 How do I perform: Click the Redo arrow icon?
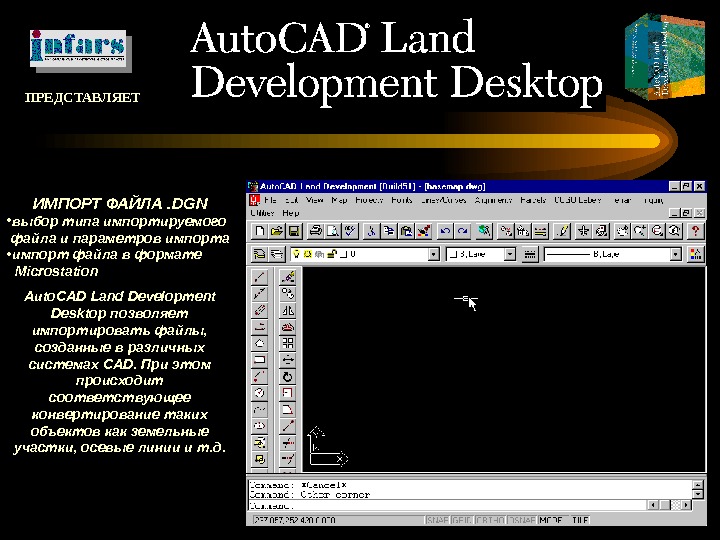(462, 231)
